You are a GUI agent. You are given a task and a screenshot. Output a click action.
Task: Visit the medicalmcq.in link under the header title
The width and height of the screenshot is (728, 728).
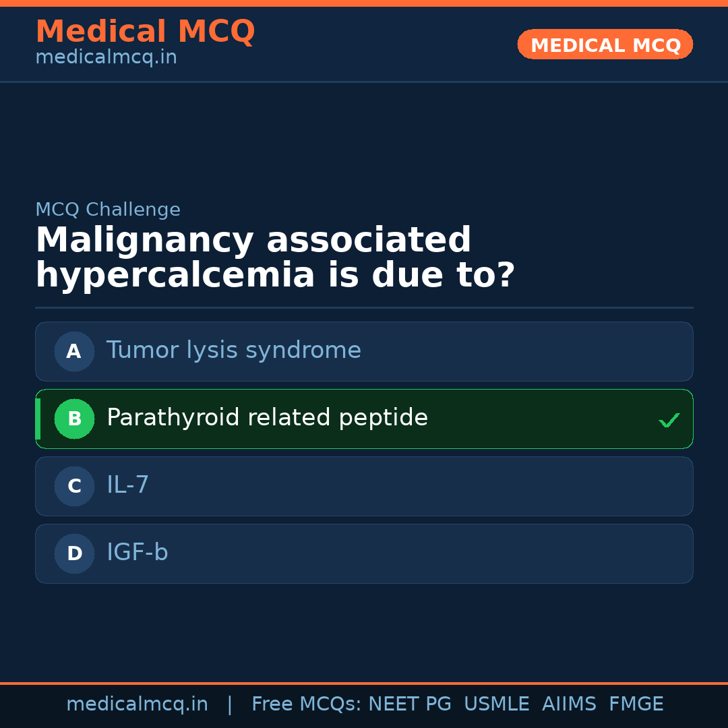click(x=106, y=58)
